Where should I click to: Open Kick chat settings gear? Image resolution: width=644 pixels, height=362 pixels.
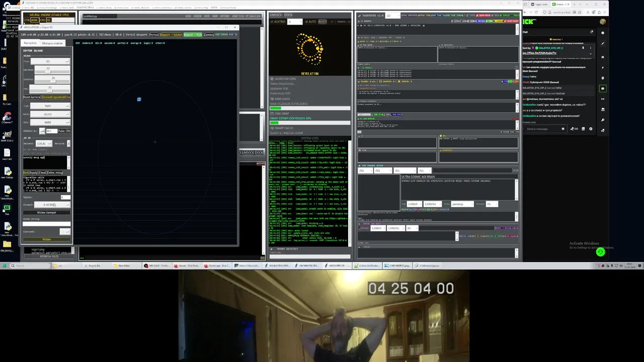(x=591, y=129)
